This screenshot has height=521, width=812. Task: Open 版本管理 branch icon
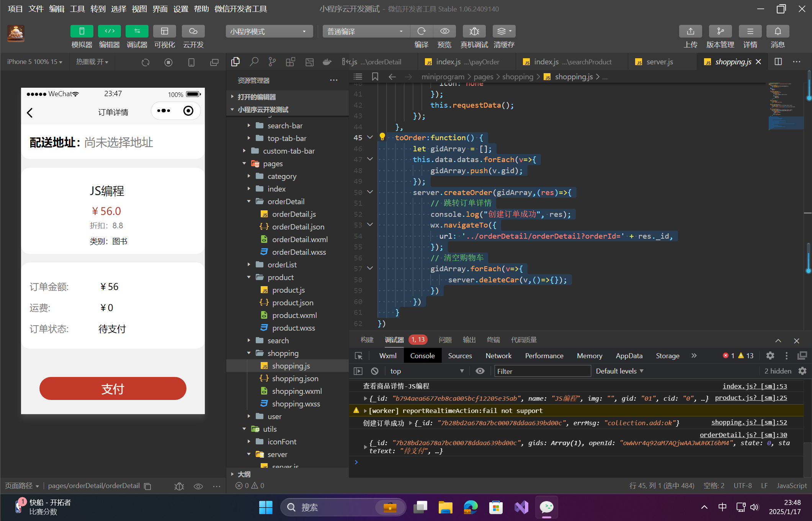pyautogui.click(x=720, y=31)
